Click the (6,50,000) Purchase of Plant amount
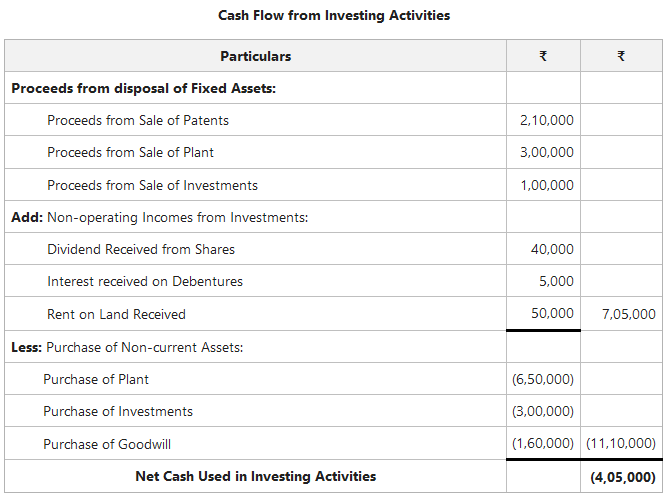The image size is (668, 497). point(543,379)
